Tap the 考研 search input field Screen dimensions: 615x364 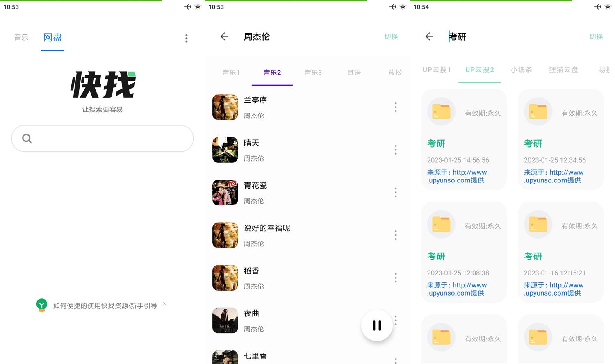tap(458, 36)
